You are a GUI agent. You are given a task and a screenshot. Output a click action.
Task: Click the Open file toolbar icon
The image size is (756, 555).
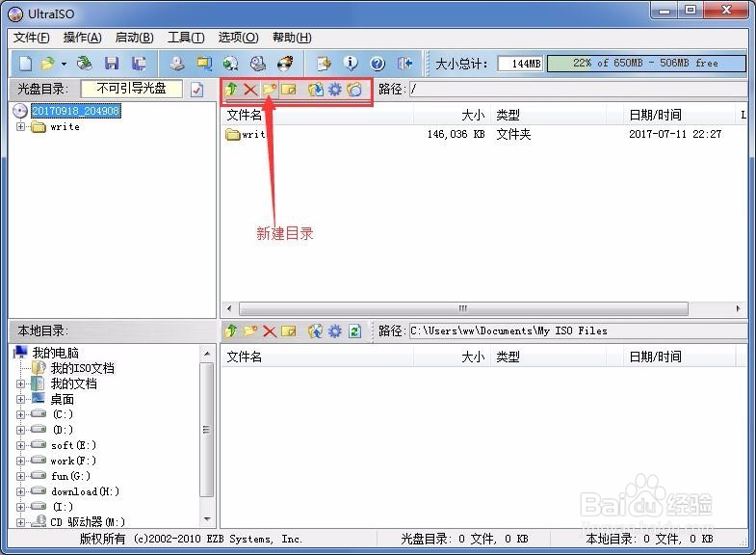click(x=48, y=64)
